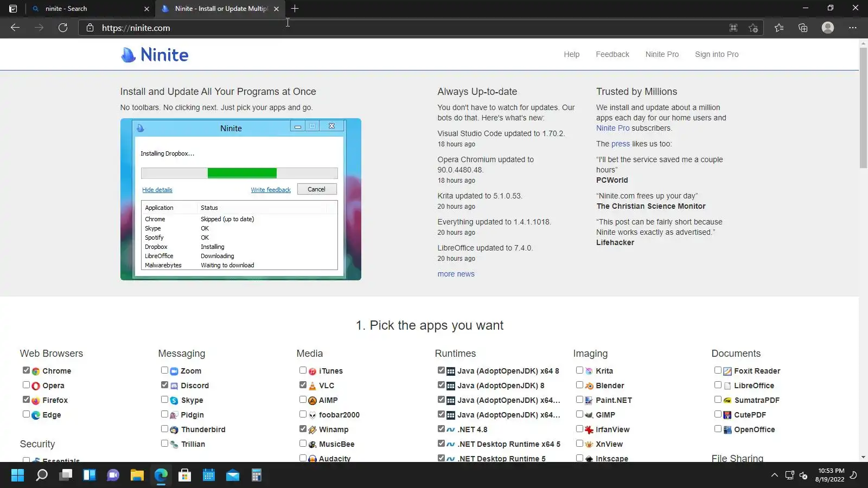This screenshot has height=488, width=868.
Task: Click the Thunderbird app icon
Action: [174, 430]
